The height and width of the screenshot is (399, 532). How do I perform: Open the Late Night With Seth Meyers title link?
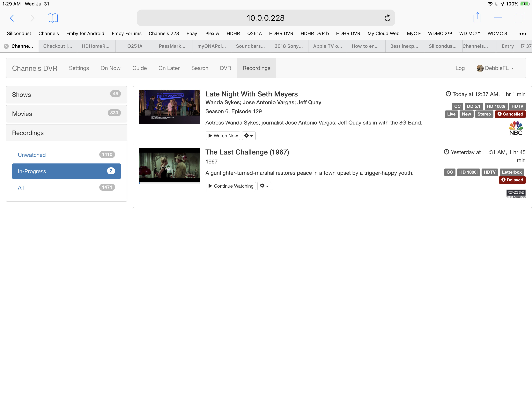pos(252,94)
